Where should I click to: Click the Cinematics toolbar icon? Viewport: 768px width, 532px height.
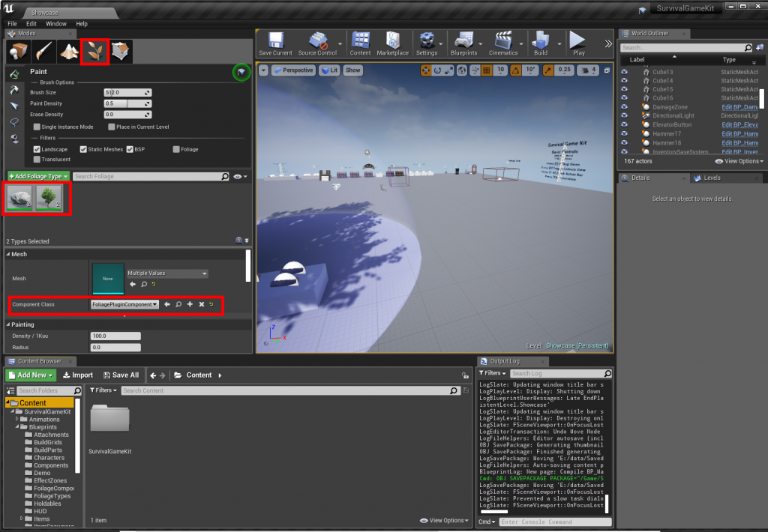(503, 44)
